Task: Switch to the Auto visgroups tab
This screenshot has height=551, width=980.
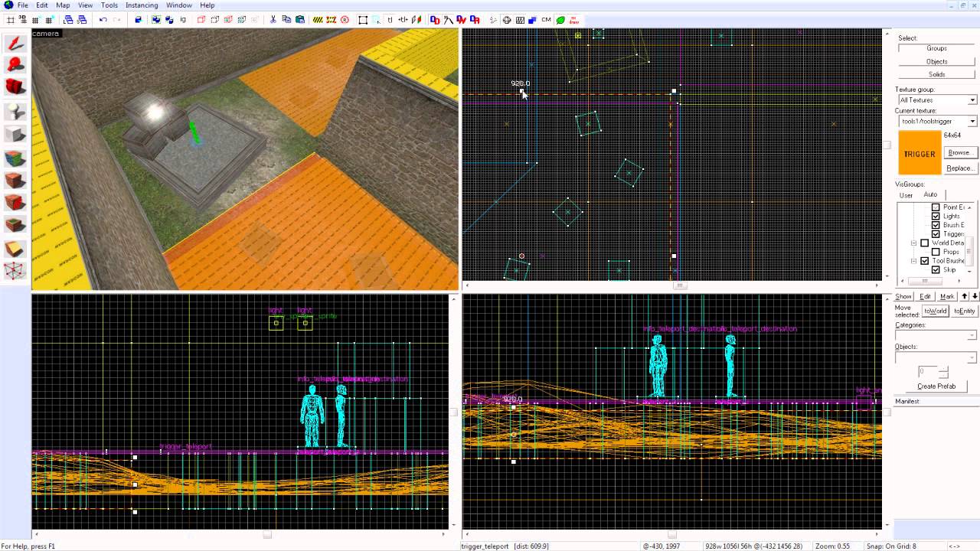Action: (x=930, y=194)
